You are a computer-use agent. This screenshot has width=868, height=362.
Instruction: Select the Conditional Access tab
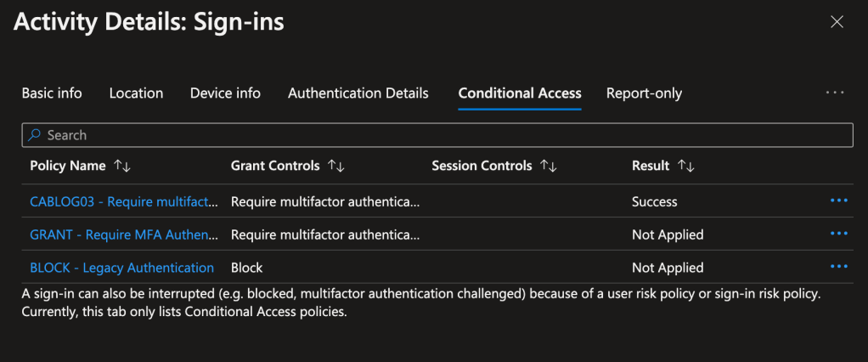tap(520, 93)
